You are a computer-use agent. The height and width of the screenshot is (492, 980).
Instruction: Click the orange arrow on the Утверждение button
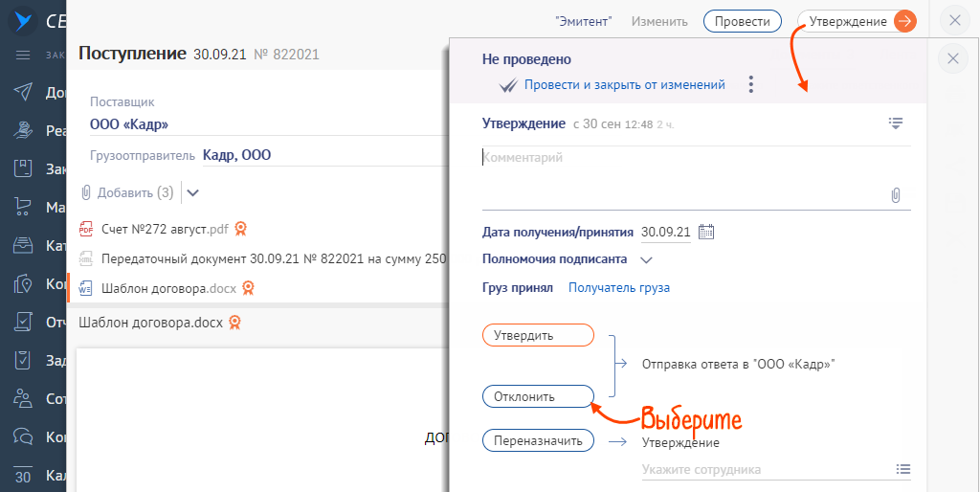pos(904,21)
